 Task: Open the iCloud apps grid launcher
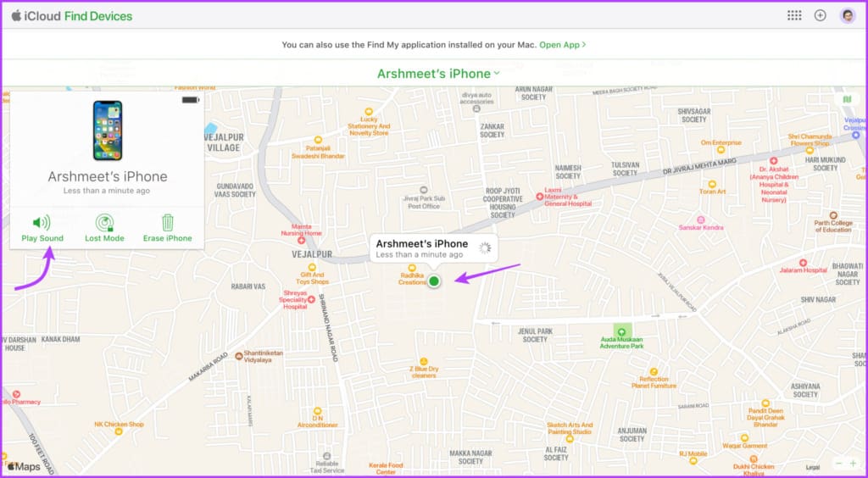click(794, 15)
